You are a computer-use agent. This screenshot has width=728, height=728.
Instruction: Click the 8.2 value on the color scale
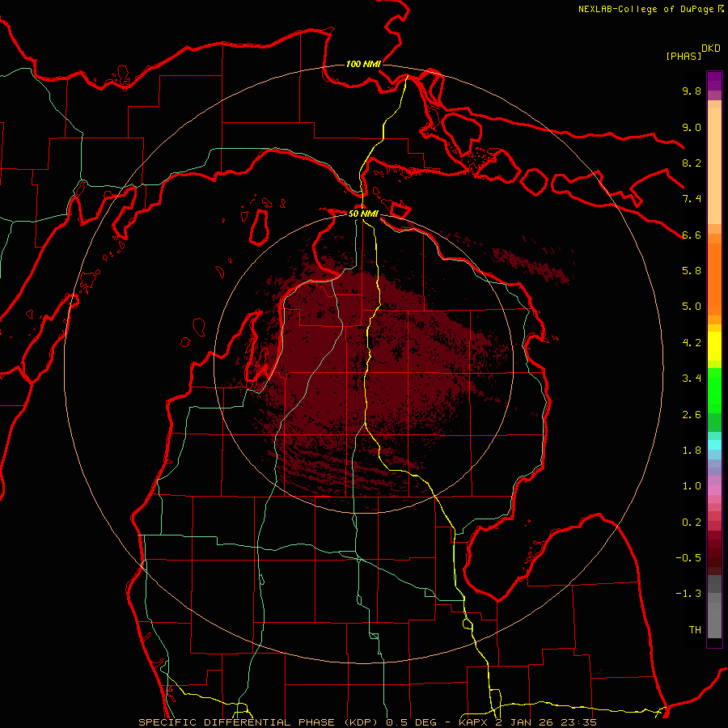692,163
